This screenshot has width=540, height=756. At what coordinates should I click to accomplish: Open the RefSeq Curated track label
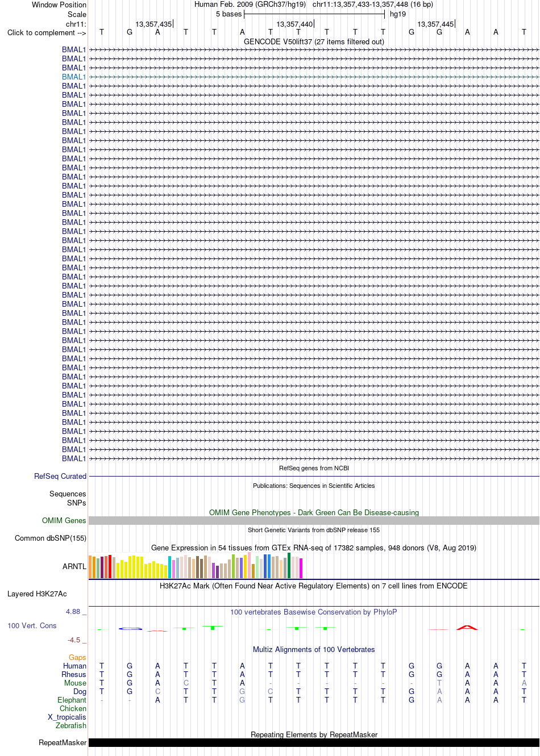(x=60, y=476)
